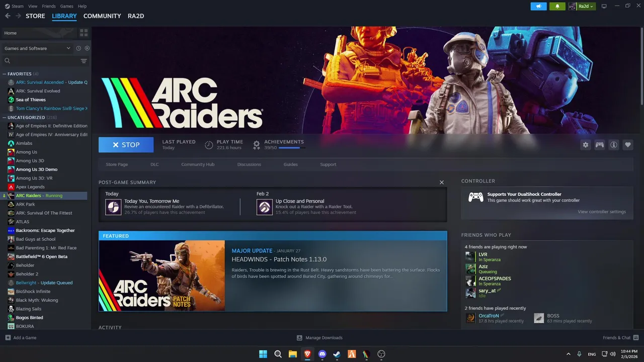Open Windows Start menu

point(263,354)
